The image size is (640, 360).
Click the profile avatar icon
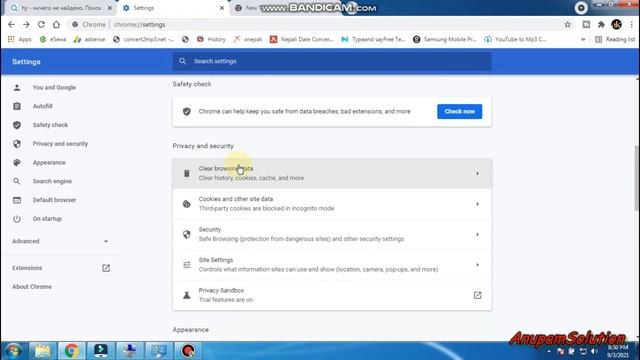(616, 24)
